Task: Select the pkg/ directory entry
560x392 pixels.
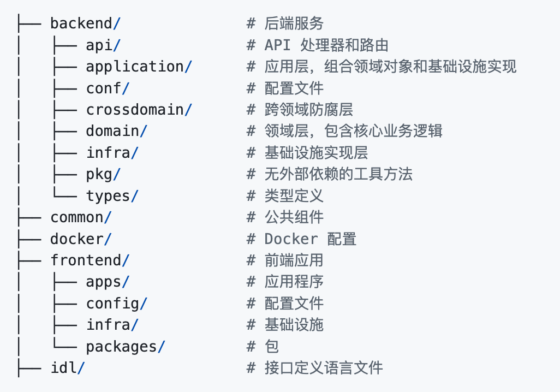Action: 103,174
